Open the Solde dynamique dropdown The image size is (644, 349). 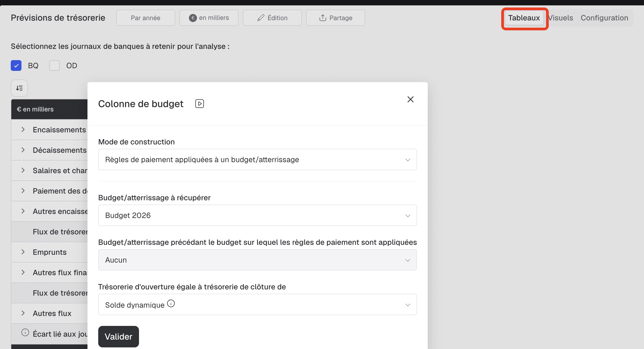pyautogui.click(x=257, y=304)
